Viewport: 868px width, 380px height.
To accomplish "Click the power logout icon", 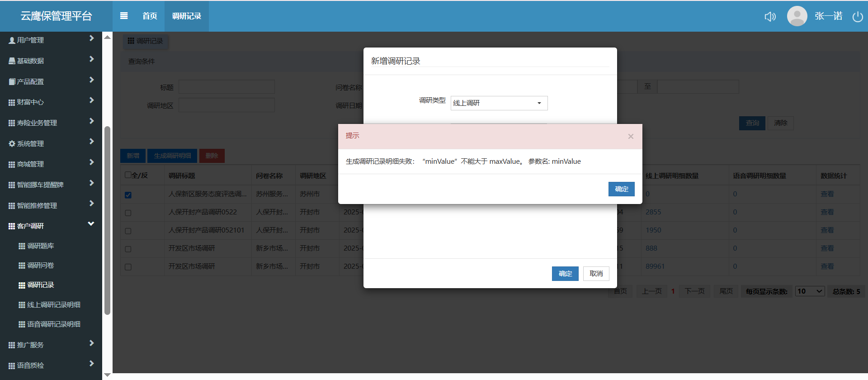I will [858, 17].
